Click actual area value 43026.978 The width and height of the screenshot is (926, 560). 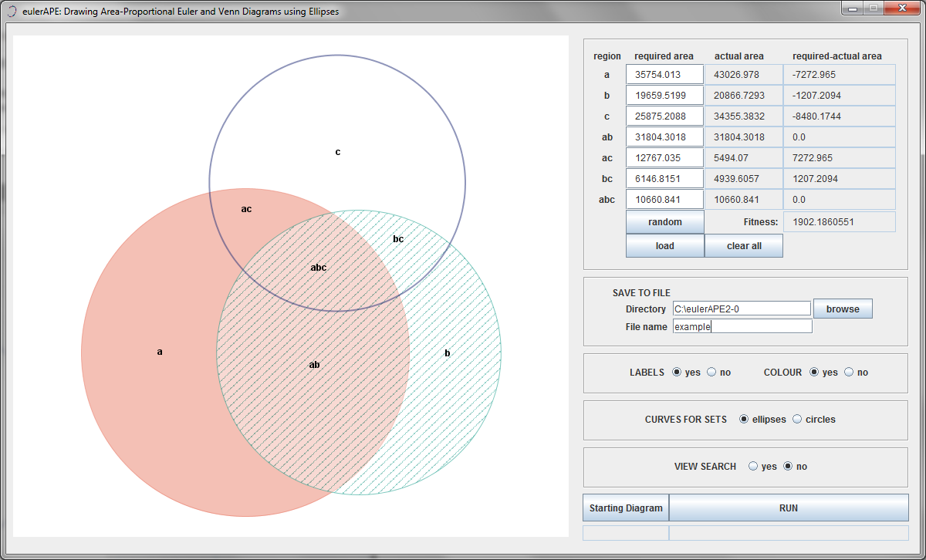click(x=744, y=75)
